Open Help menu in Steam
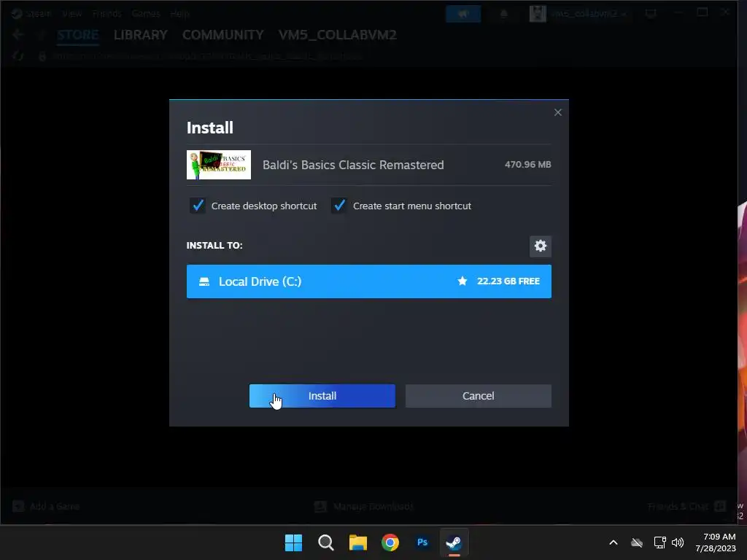747x560 pixels. 179,13
